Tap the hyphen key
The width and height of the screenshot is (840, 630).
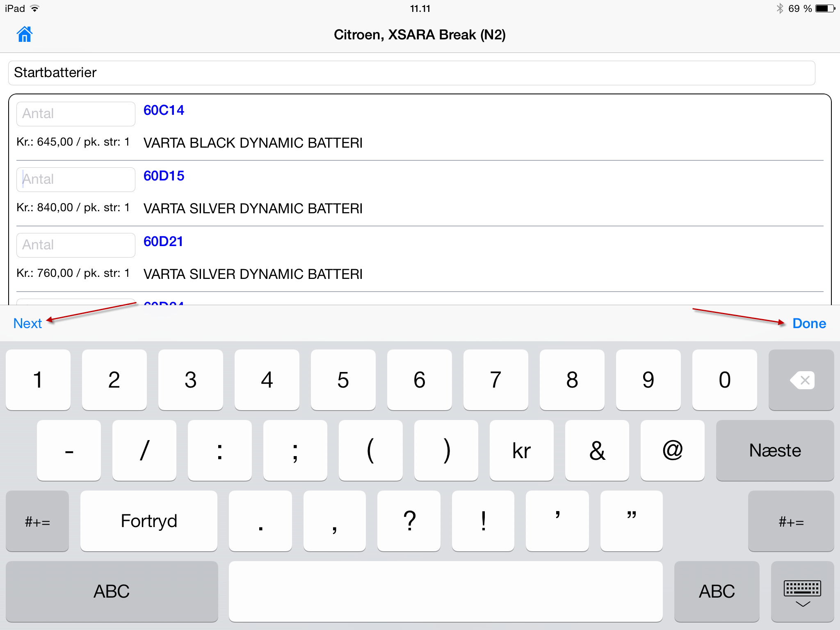69,450
